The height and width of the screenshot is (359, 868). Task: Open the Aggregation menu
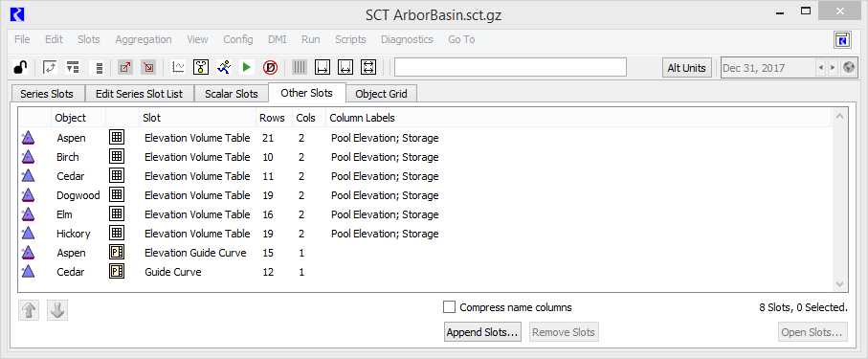pyautogui.click(x=144, y=39)
